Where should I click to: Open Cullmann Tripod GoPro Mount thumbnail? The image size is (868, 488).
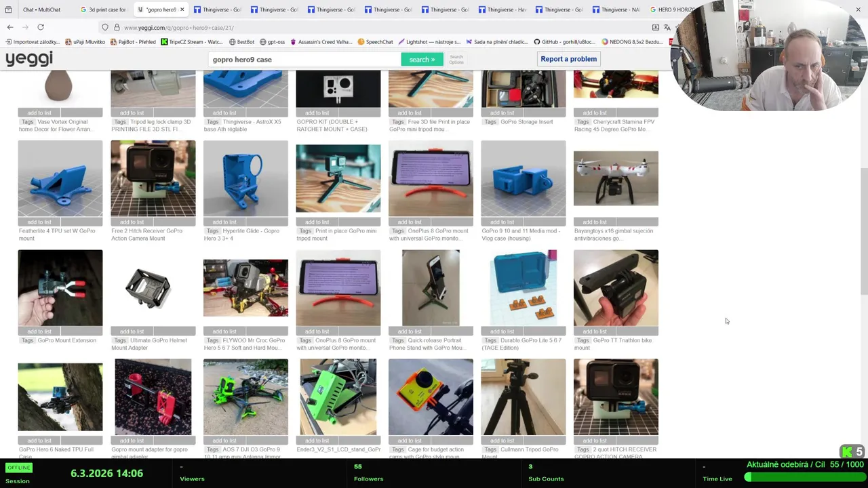coord(524,397)
